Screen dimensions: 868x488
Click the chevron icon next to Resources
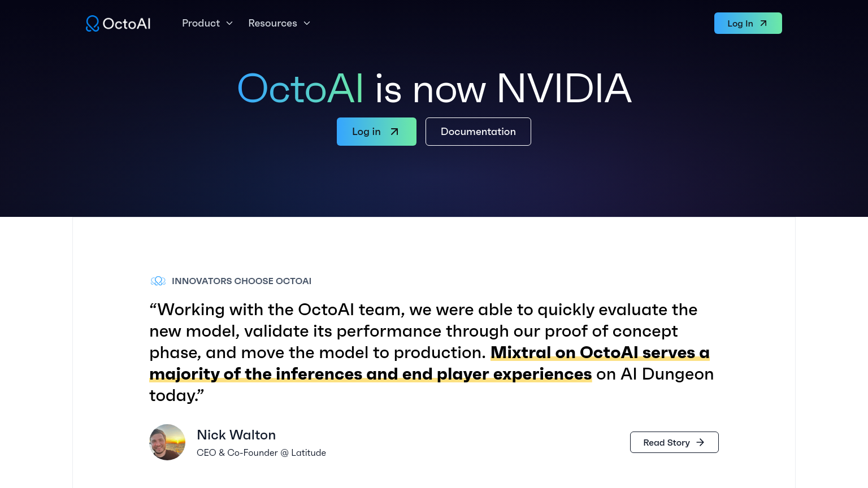(307, 23)
